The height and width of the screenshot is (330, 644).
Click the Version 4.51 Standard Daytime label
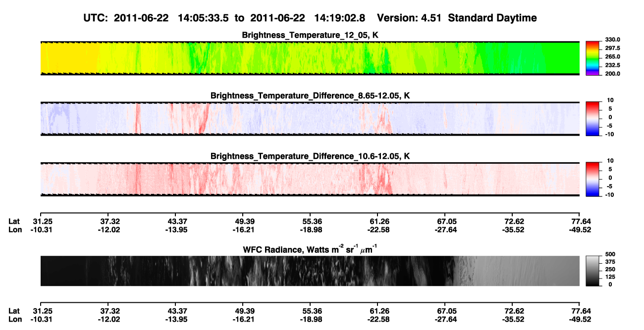coord(457,18)
